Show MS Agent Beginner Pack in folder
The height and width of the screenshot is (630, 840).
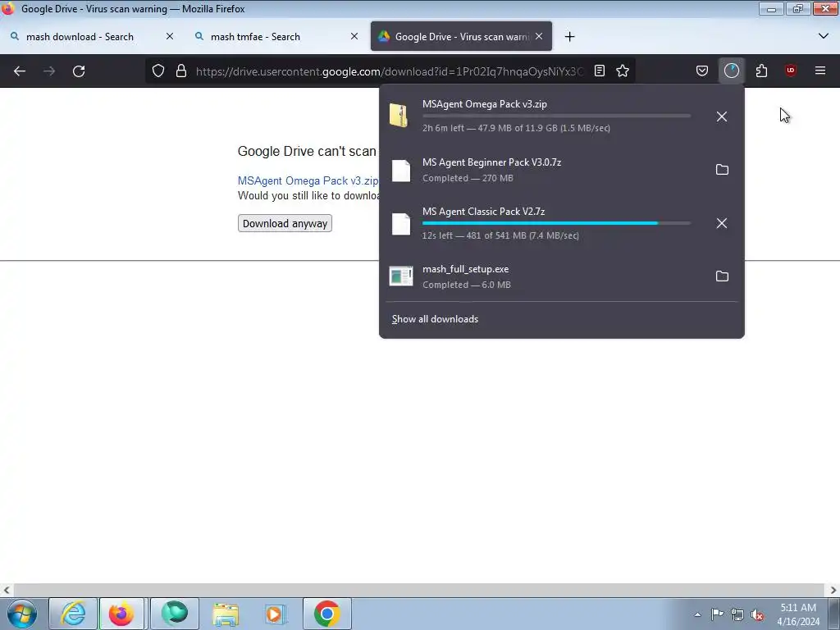pyautogui.click(x=722, y=170)
